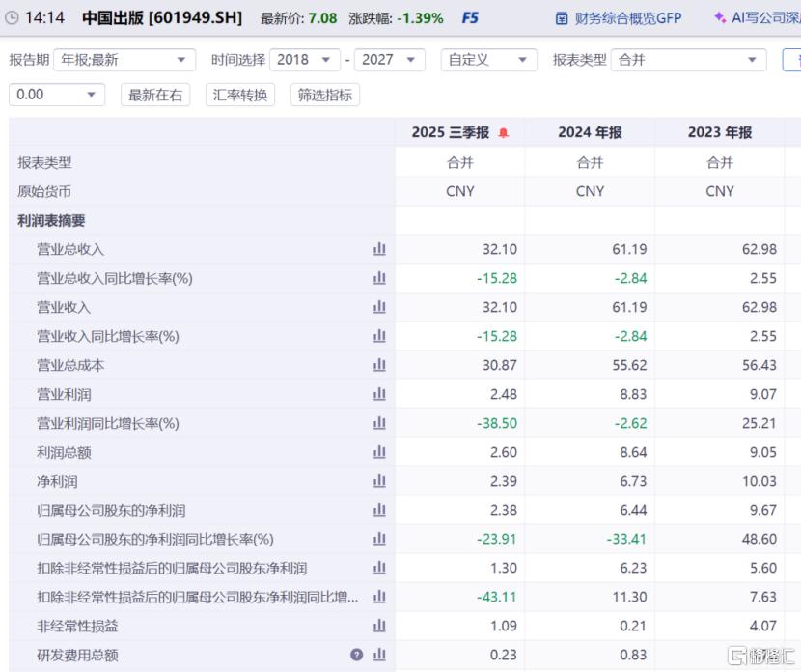Click the 财务综合概览GFP icon

click(x=562, y=19)
